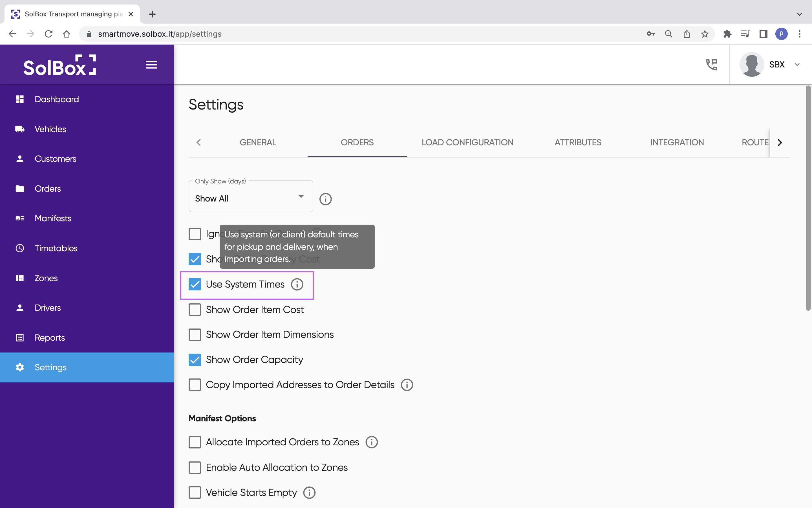Go back to previous page
This screenshot has height=508, width=812.
pyautogui.click(x=12, y=34)
